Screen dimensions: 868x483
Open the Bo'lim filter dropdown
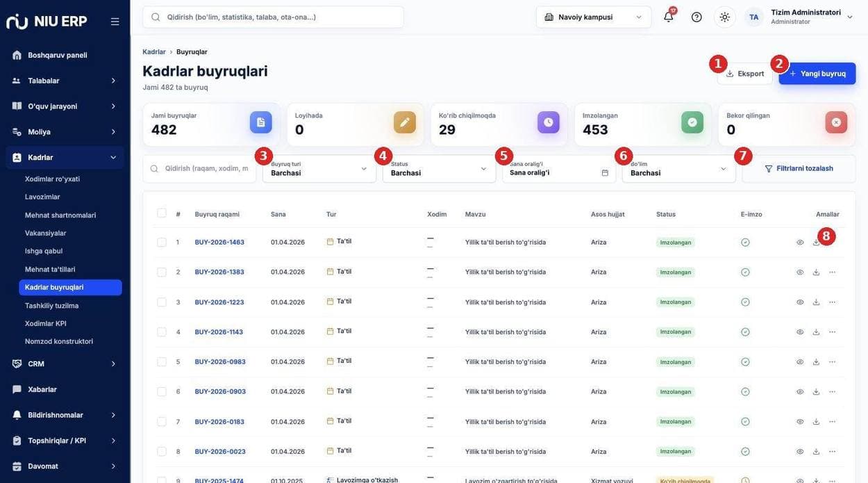coord(679,169)
